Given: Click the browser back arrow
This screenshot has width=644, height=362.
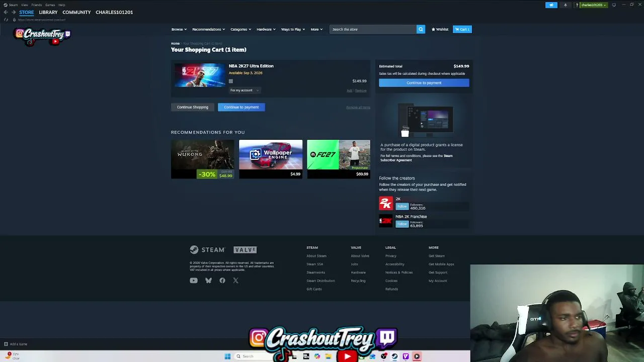Looking at the screenshot, I should (x=6, y=12).
